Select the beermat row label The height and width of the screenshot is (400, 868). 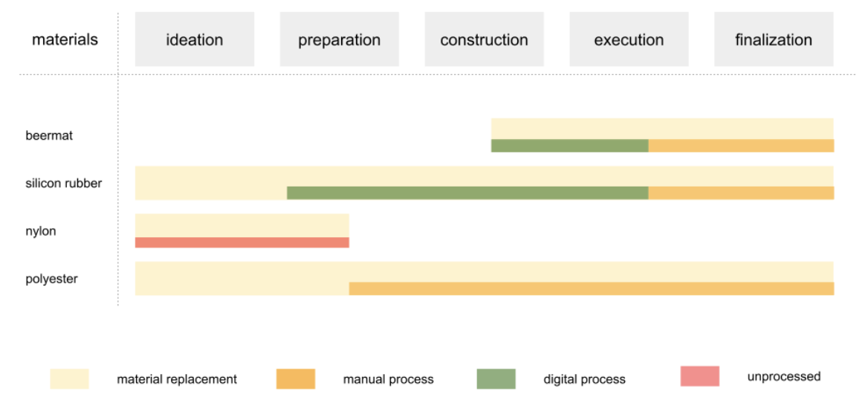49,135
